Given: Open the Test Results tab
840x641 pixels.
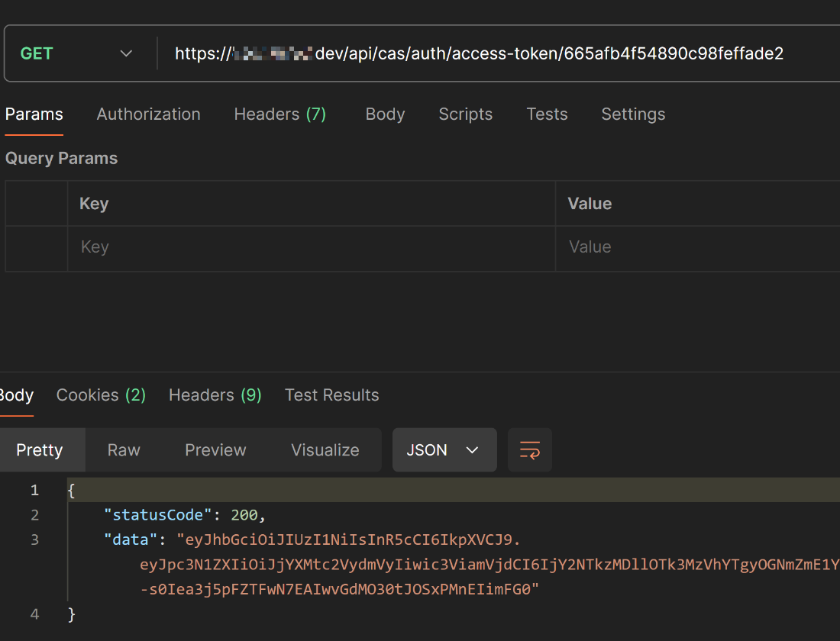Looking at the screenshot, I should coord(331,395).
